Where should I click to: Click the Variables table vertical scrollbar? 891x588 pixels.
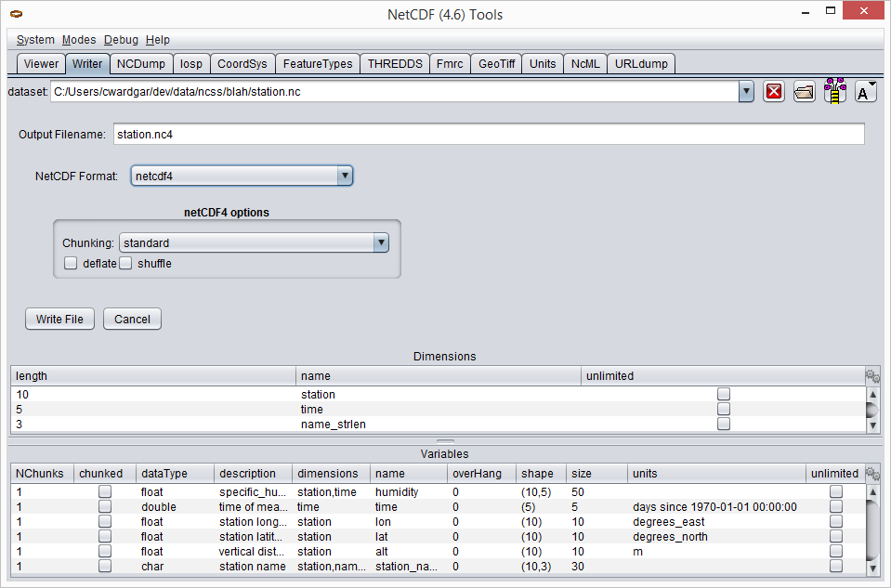(x=872, y=529)
